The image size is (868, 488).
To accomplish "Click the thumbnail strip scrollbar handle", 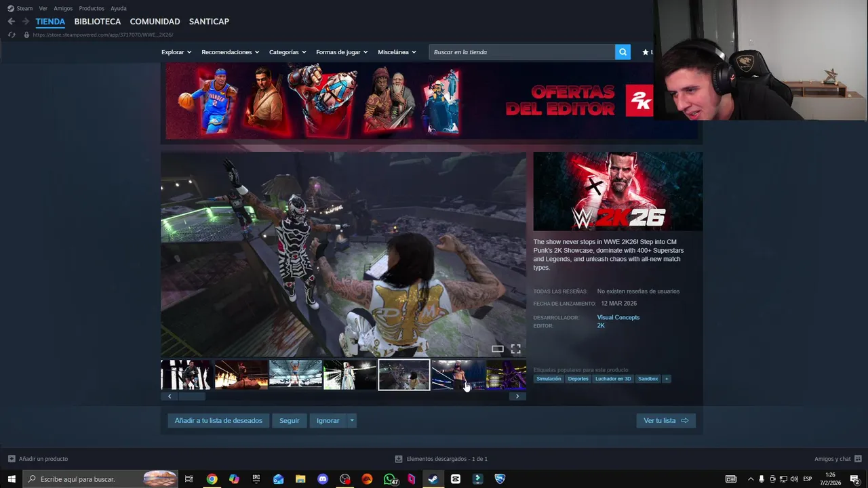I will pyautogui.click(x=192, y=396).
